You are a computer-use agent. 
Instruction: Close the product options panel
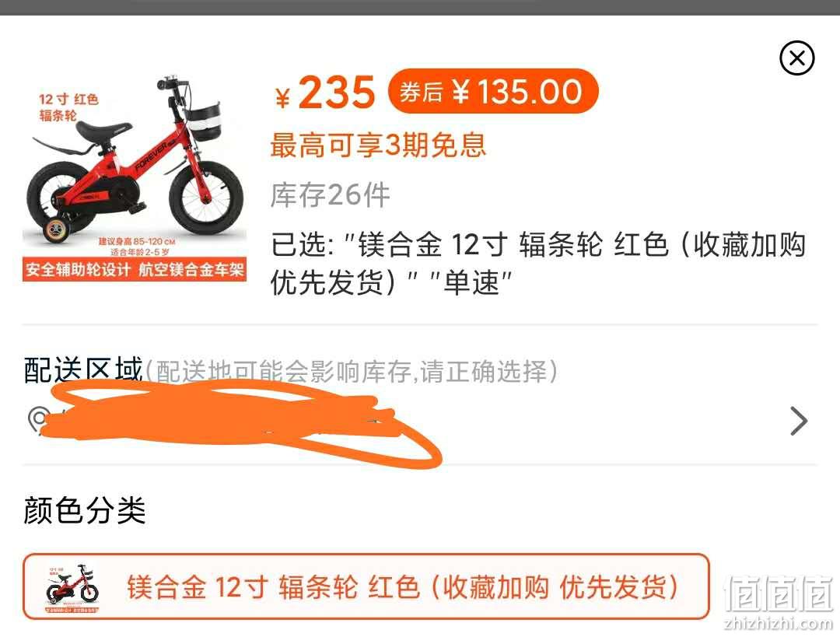pyautogui.click(x=796, y=58)
